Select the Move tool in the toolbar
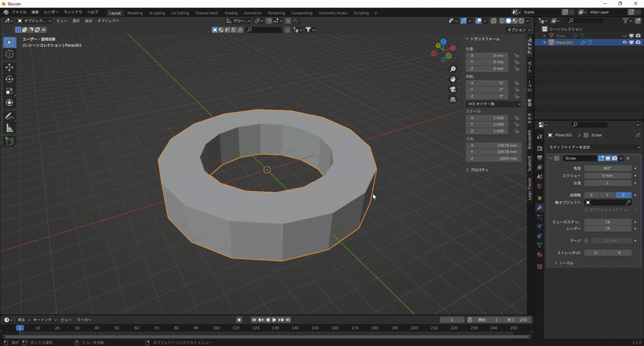The width and height of the screenshot is (644, 346). [9, 67]
